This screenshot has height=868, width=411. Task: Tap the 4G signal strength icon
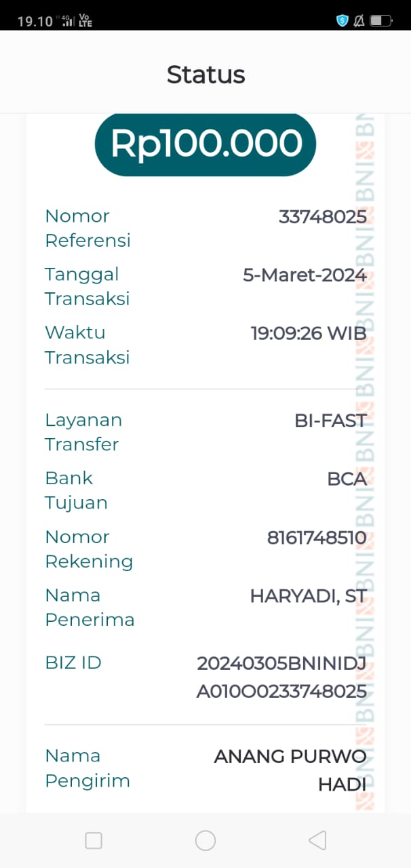pyautogui.click(x=67, y=20)
